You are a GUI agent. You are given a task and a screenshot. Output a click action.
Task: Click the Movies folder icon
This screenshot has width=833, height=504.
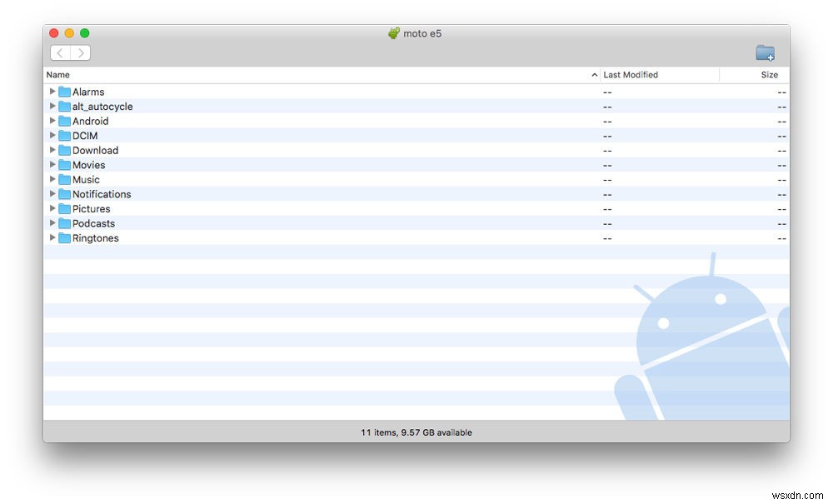click(x=64, y=165)
